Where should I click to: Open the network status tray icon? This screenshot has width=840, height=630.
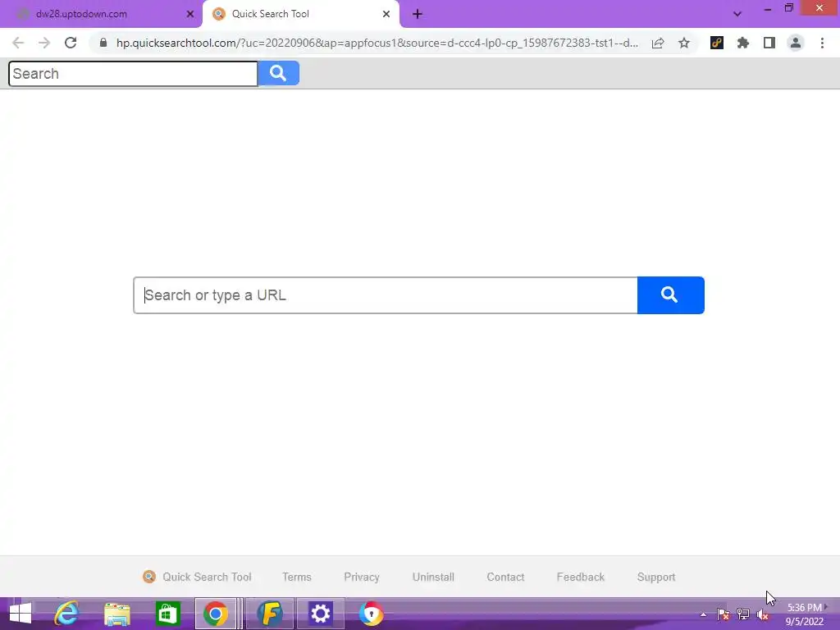coord(743,614)
